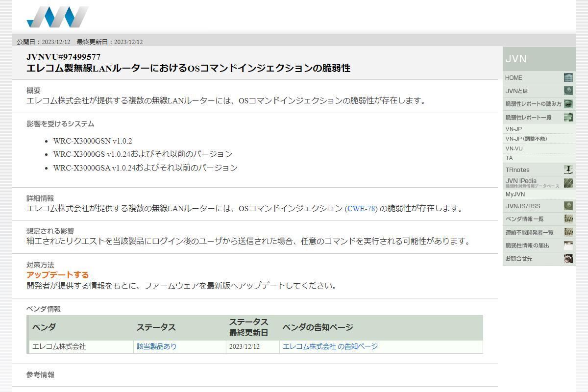
Task: Click the ステータス column header
Action: coord(179,327)
